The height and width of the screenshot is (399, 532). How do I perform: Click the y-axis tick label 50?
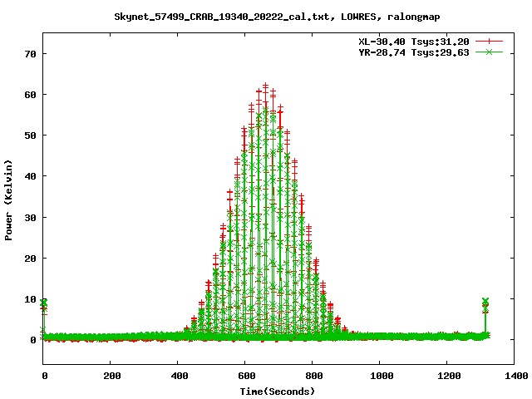(x=30, y=135)
